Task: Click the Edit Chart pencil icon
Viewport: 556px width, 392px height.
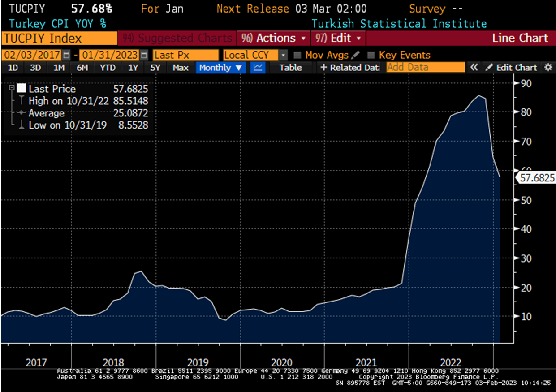Action: [x=489, y=67]
